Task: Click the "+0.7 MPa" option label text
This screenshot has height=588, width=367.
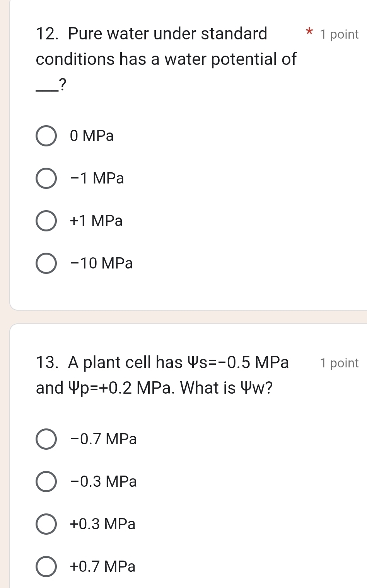Action: pos(102,567)
